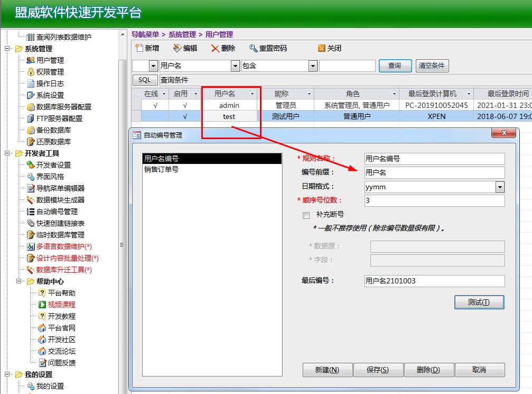The height and width of the screenshot is (394, 532).
Task: Click the 查询 button
Action: [x=395, y=66]
